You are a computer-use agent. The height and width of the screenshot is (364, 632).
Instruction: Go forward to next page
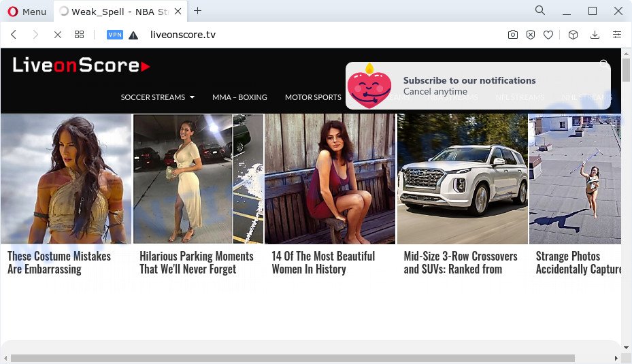point(35,35)
